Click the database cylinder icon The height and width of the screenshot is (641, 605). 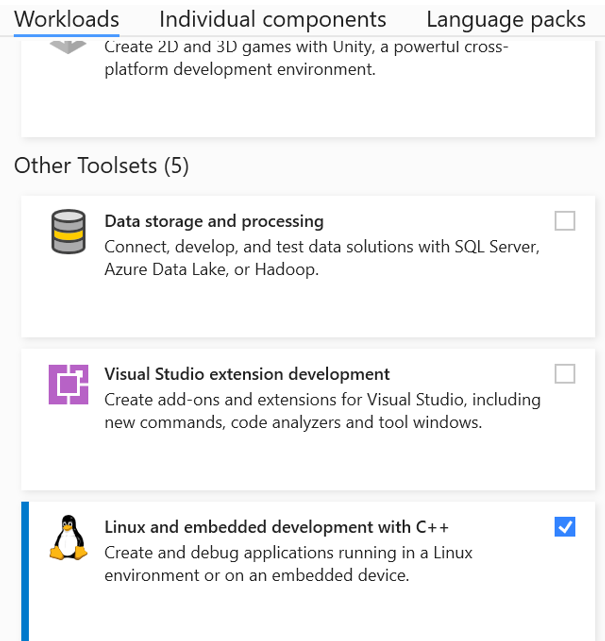point(70,233)
